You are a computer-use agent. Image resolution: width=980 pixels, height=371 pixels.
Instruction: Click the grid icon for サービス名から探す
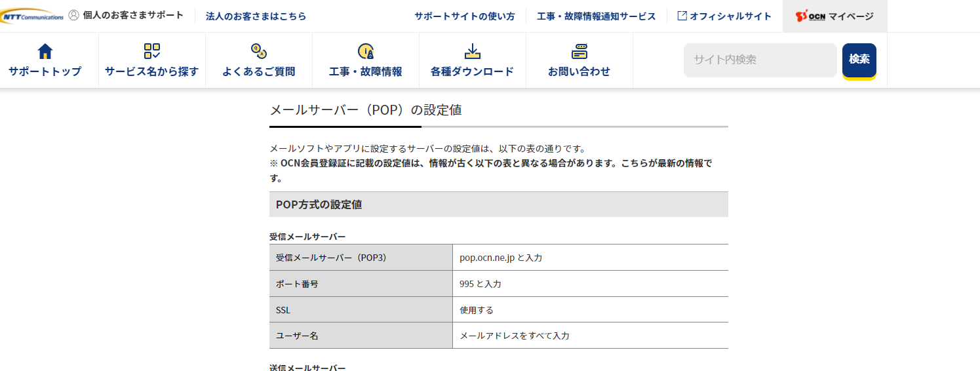(151, 51)
